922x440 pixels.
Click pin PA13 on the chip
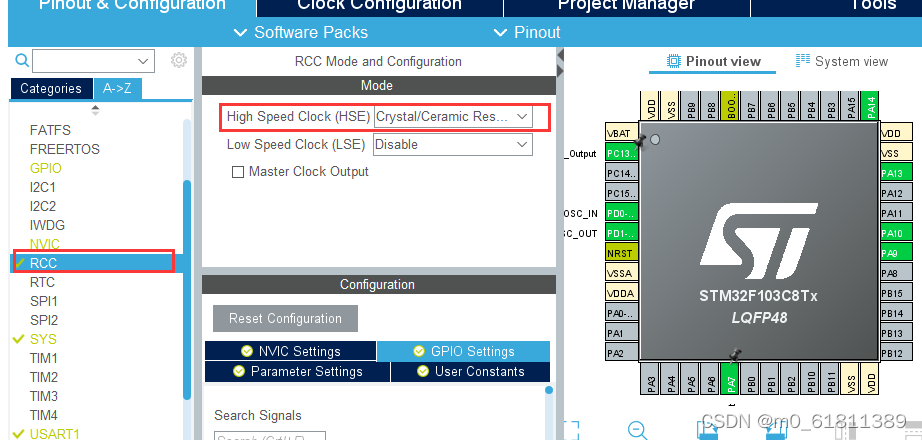(x=896, y=174)
